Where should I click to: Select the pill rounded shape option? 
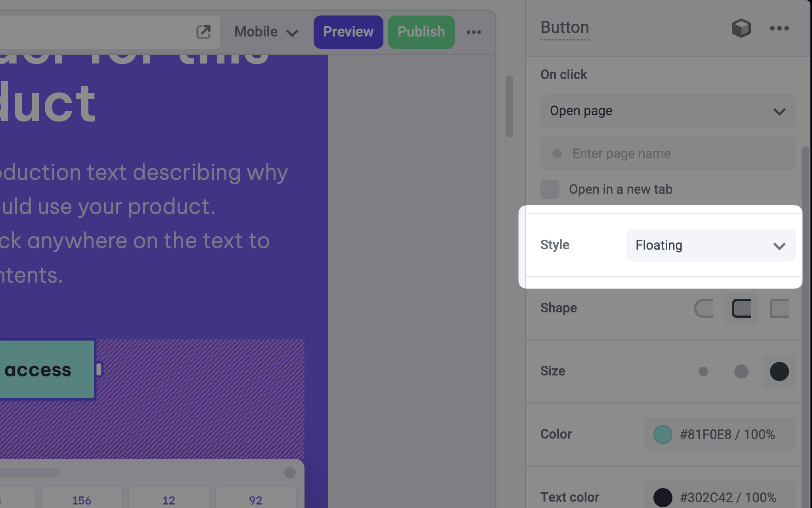703,308
